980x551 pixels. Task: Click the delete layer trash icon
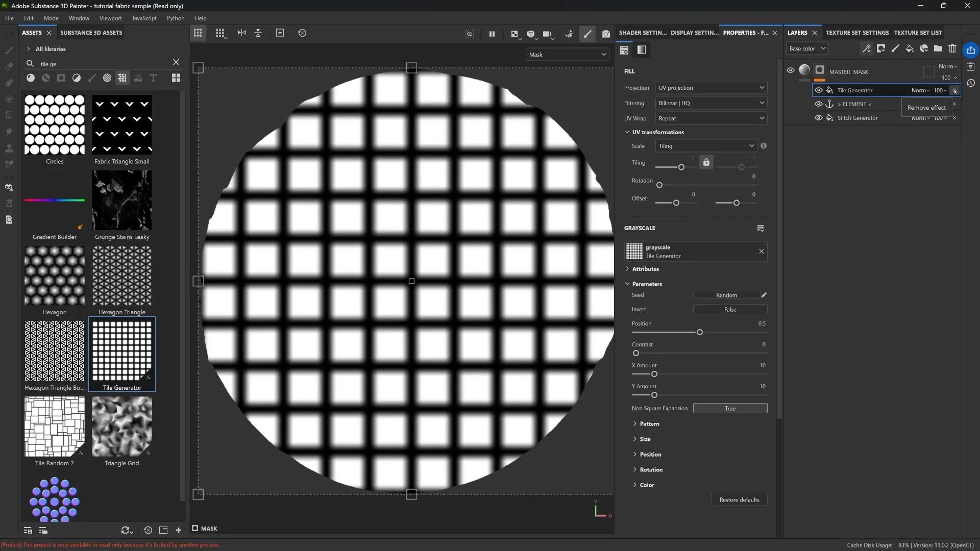click(952, 48)
